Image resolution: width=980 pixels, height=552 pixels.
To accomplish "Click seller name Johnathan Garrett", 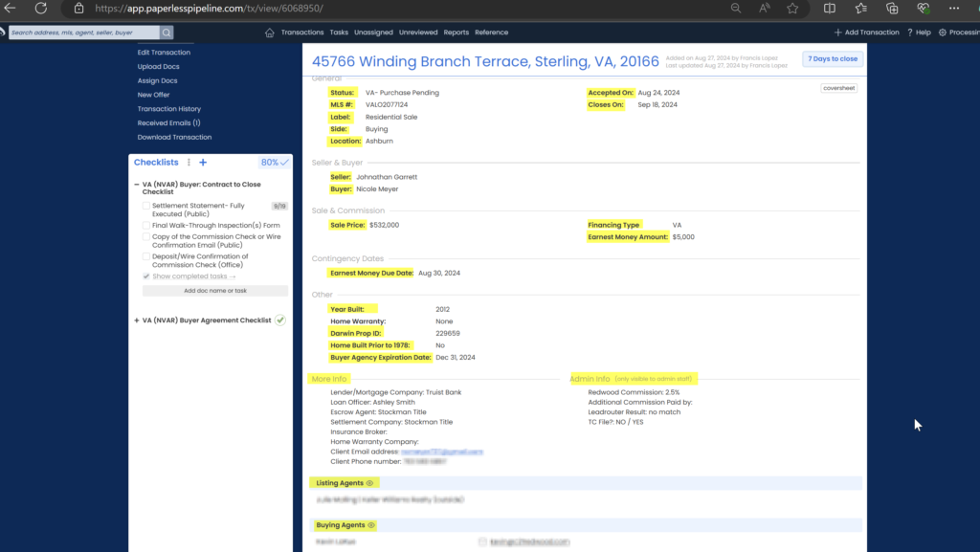I will [x=387, y=177].
